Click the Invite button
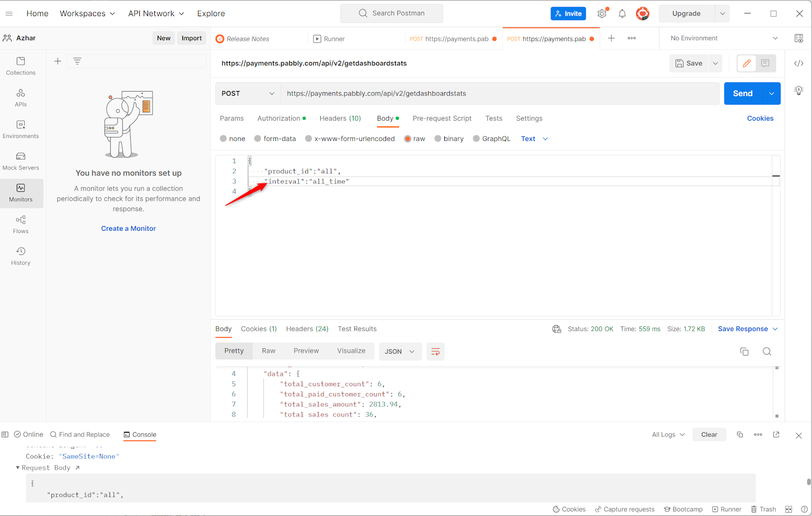This screenshot has width=812, height=516. [x=568, y=13]
